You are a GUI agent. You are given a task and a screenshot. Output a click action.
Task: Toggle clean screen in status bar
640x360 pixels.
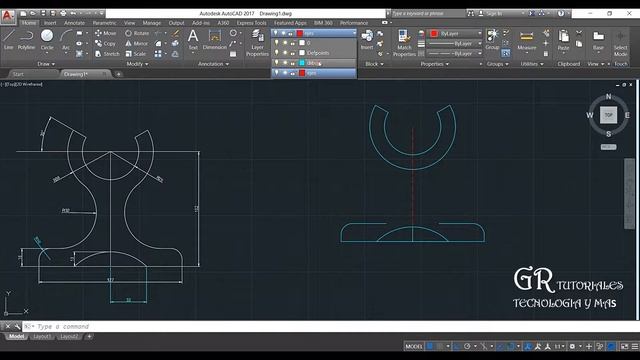pyautogui.click(x=624, y=346)
